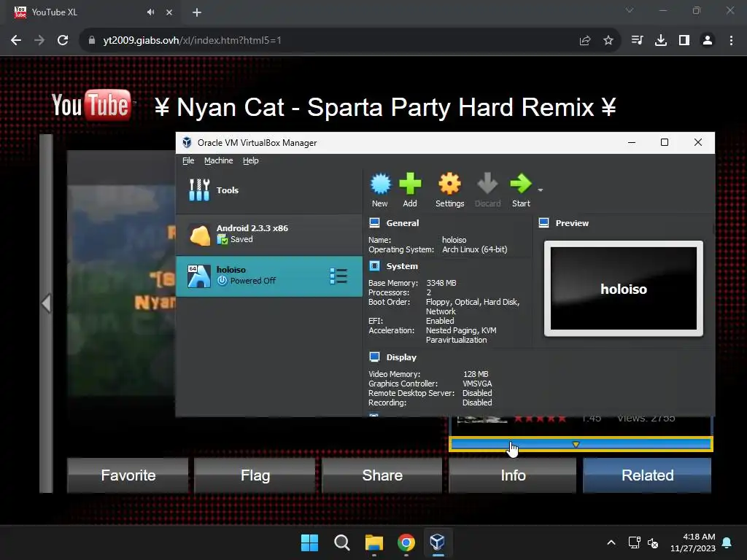Viewport: 747px width, 560px height.
Task: Bookmark this page with the star icon
Action: (x=608, y=41)
